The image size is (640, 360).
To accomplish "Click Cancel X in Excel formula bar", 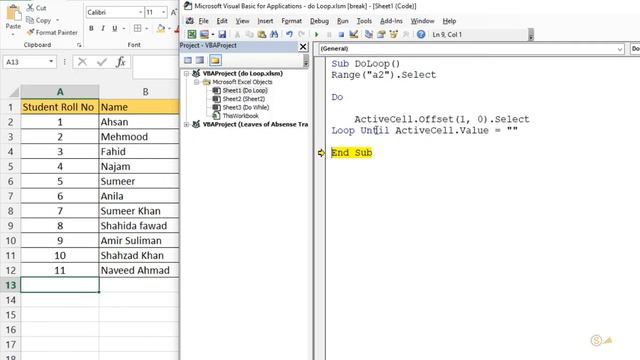I will coord(82,62).
